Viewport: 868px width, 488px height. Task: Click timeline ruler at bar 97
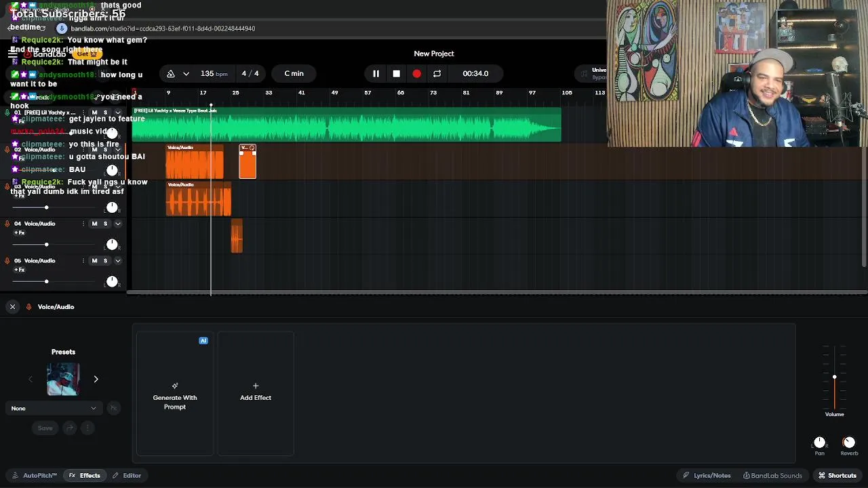(x=532, y=93)
